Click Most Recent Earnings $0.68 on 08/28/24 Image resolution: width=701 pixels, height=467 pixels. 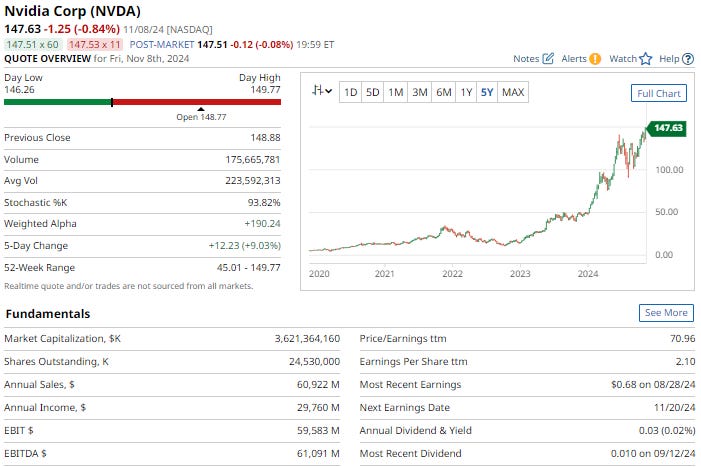click(x=653, y=384)
